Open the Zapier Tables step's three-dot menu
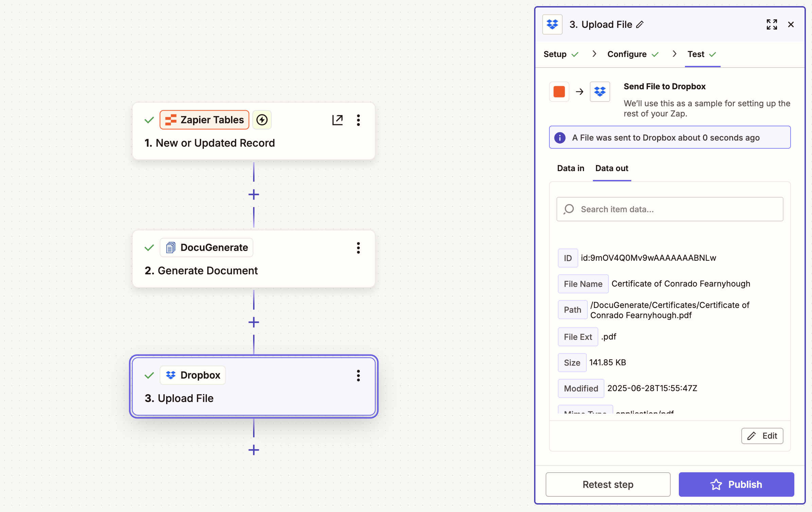The width and height of the screenshot is (812, 512). (358, 120)
